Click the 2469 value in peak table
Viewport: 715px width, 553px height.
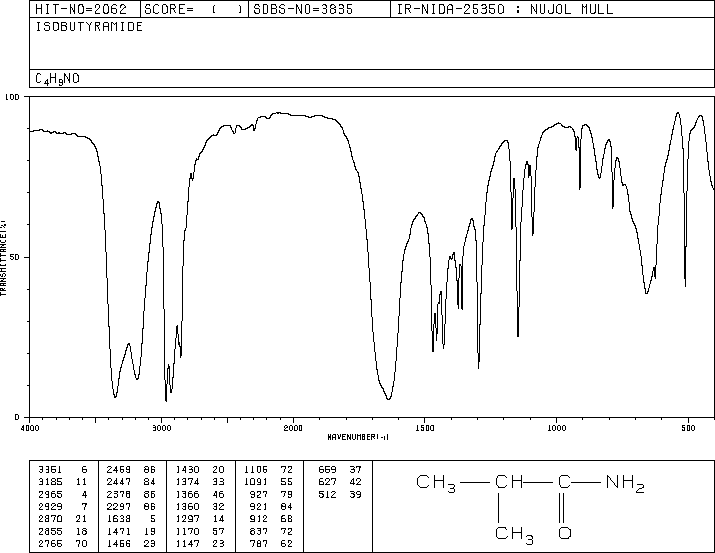(119, 470)
